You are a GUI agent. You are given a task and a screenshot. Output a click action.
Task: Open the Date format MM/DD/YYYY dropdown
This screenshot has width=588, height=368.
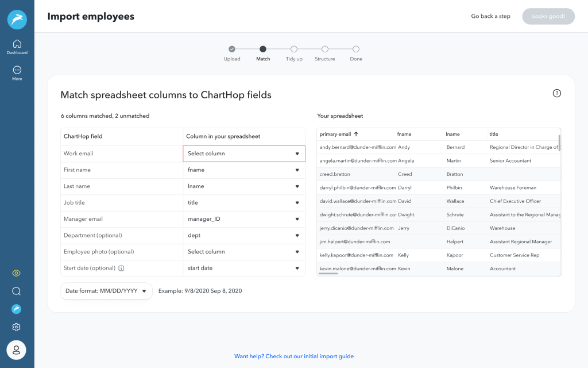(x=106, y=291)
